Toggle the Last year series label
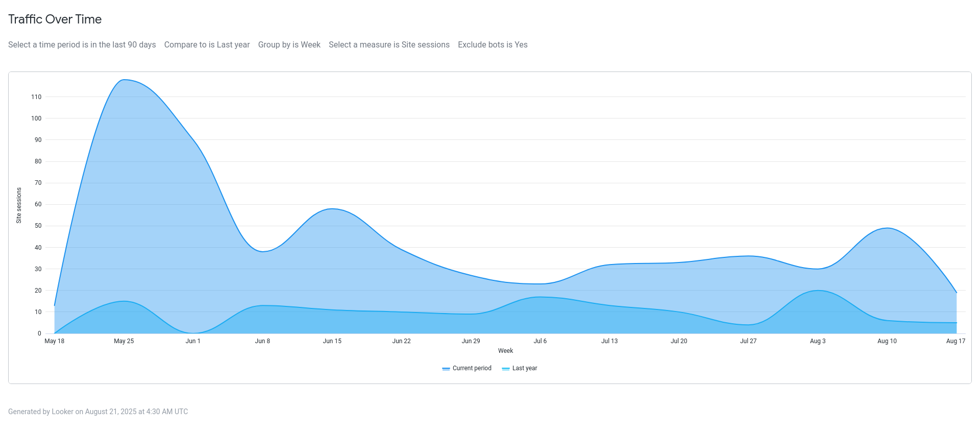The image size is (980, 431). click(x=524, y=368)
